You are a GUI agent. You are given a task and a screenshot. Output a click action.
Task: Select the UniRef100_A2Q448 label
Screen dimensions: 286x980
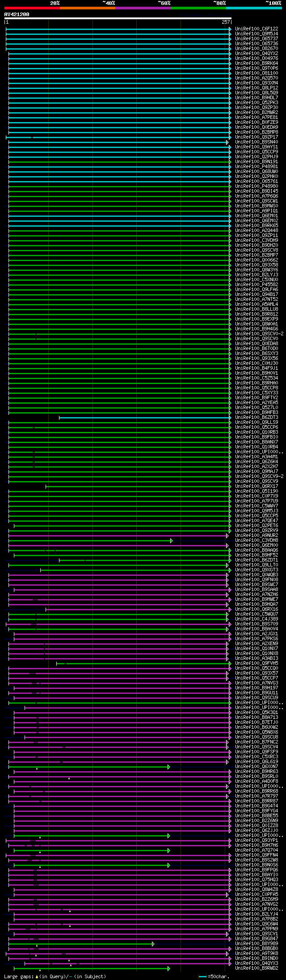pyautogui.click(x=257, y=230)
